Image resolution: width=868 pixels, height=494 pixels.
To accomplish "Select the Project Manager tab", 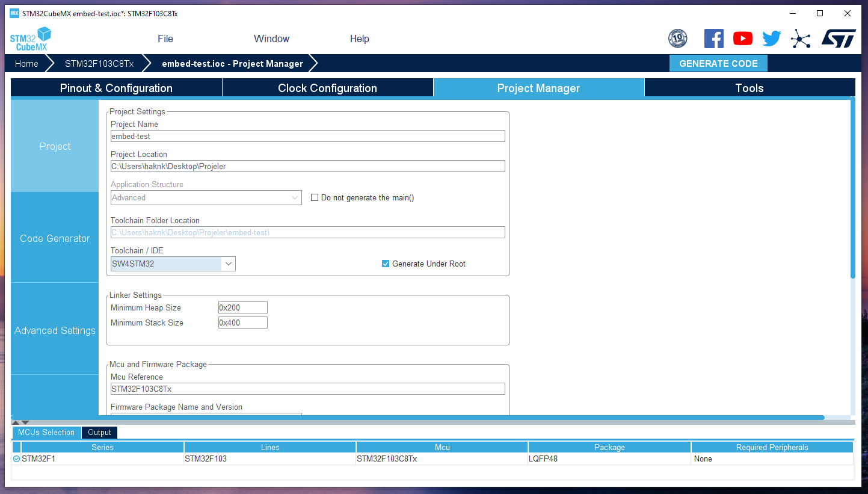I will coord(538,88).
